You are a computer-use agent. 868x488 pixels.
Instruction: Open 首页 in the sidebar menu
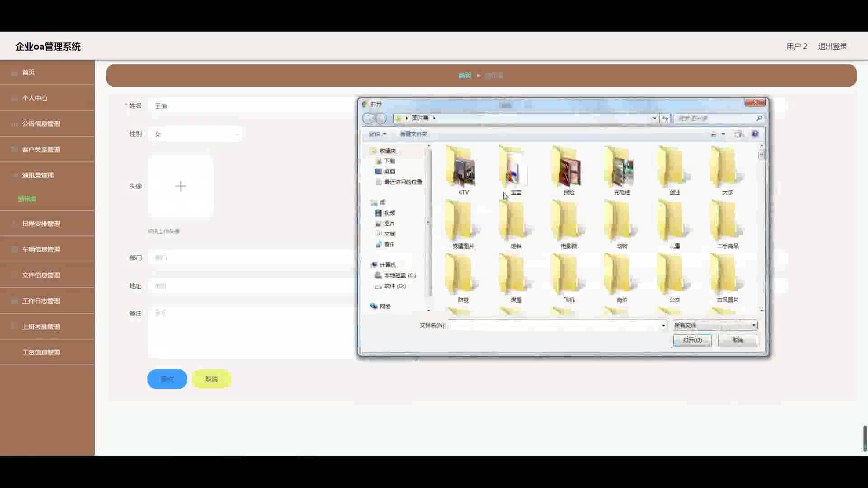pyautogui.click(x=47, y=72)
